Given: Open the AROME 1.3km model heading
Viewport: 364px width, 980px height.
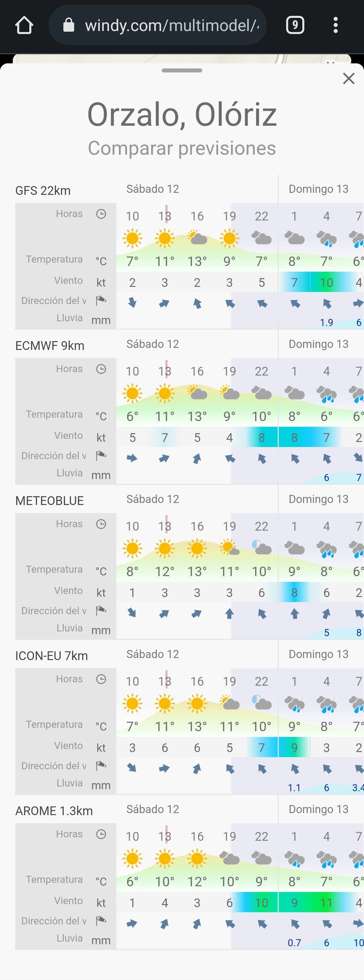Looking at the screenshot, I should pos(54,811).
